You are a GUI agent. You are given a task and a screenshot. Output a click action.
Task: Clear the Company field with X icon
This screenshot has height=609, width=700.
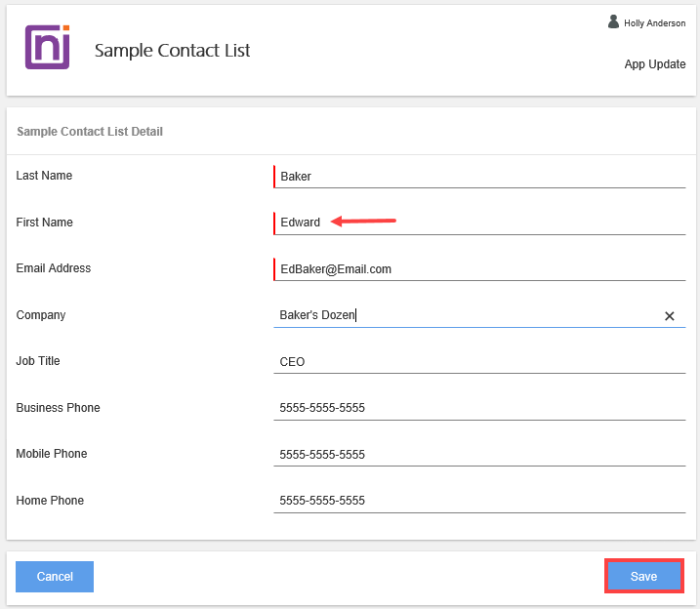(670, 316)
